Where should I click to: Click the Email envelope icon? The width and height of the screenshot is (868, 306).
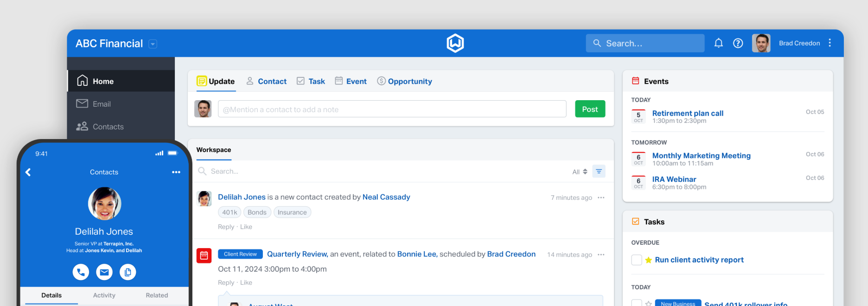coord(82,103)
